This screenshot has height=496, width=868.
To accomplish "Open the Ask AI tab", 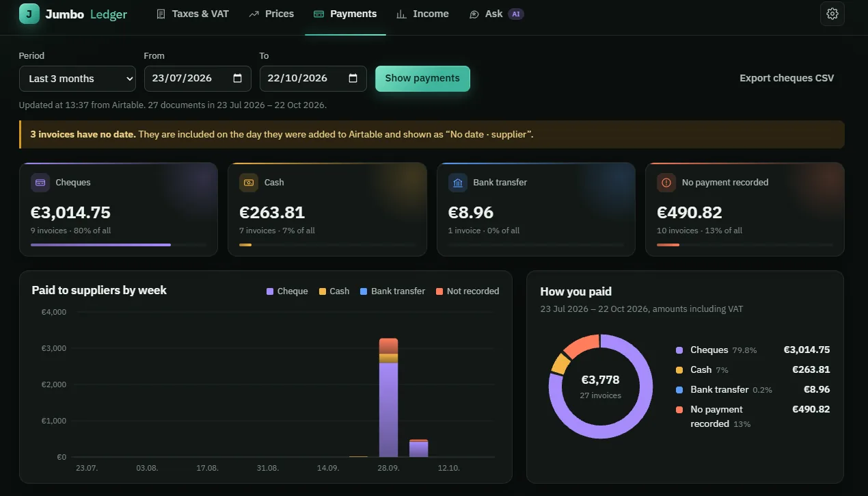I will 496,14.
